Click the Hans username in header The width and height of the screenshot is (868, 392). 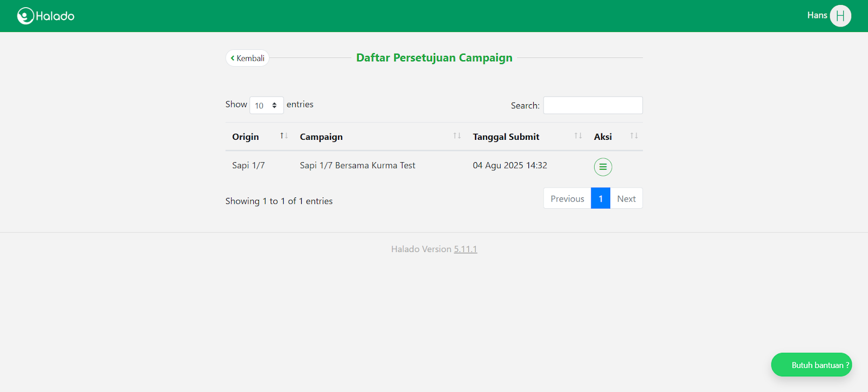(x=816, y=15)
